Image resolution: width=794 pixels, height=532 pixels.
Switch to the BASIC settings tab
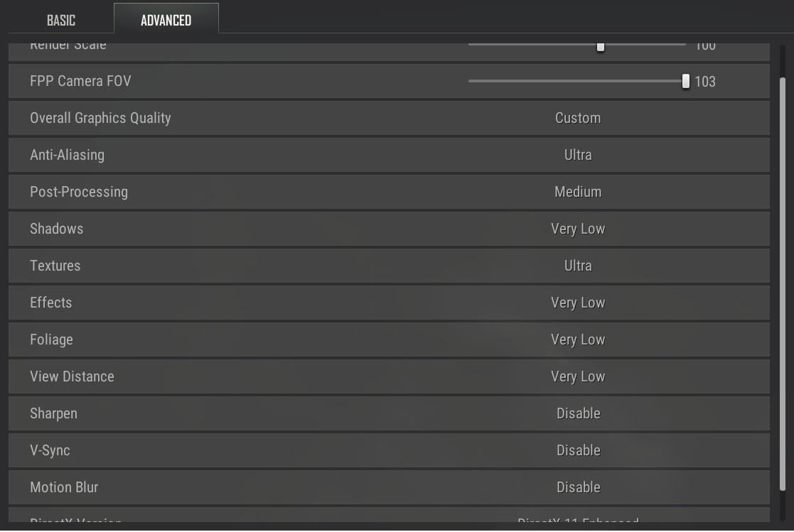61,21
